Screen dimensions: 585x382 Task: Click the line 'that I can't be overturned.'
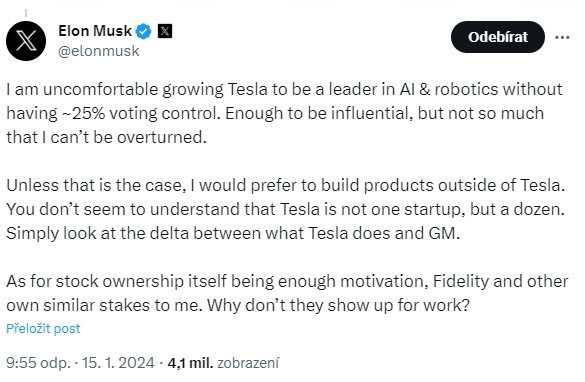[106, 137]
